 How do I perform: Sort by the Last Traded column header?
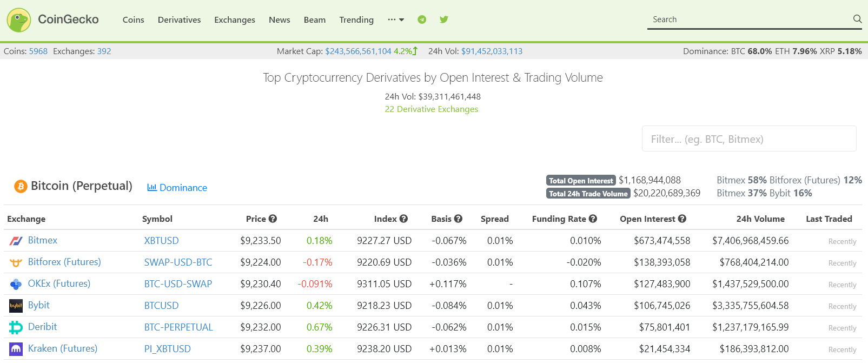tap(829, 219)
